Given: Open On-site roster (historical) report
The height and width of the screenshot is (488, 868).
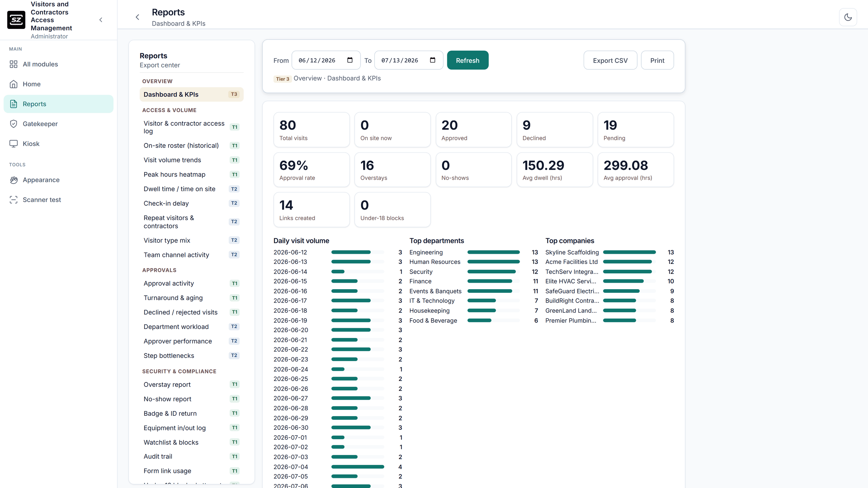Looking at the screenshot, I should [x=191, y=145].
